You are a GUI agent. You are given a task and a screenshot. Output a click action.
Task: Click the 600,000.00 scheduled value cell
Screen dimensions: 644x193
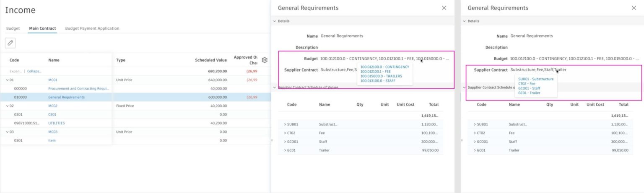tap(217, 97)
